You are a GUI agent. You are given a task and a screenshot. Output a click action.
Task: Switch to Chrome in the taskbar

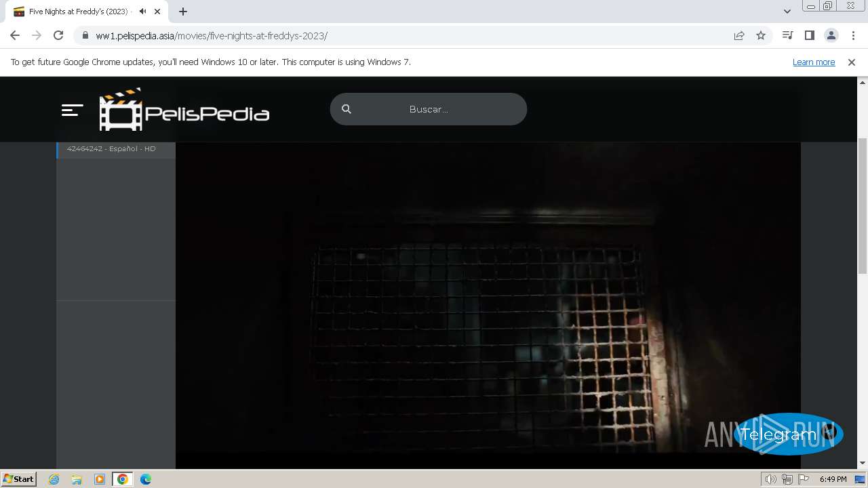click(x=123, y=479)
